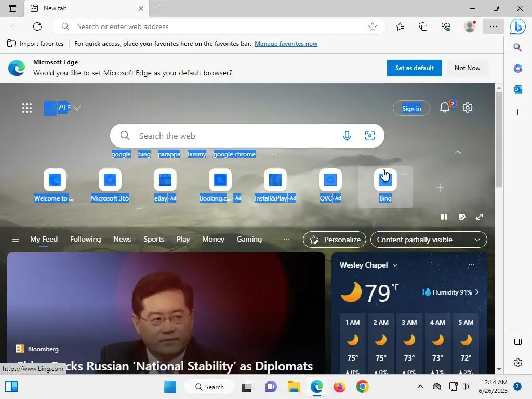Image resolution: width=532 pixels, height=399 pixels.
Task: Click Import favorites
Action: point(35,44)
